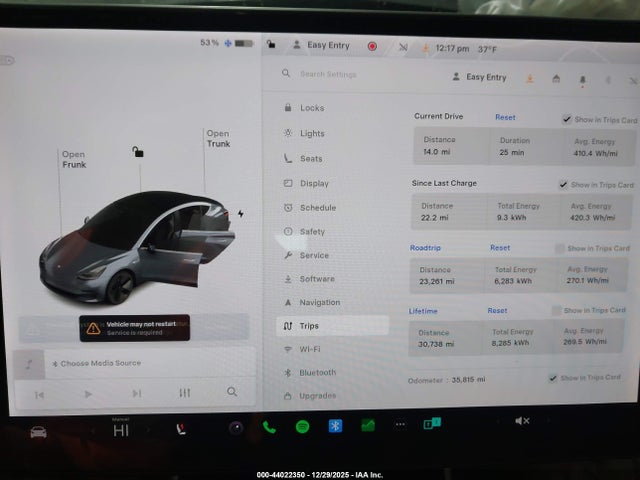Play the media
The image size is (640, 480).
click(x=88, y=394)
